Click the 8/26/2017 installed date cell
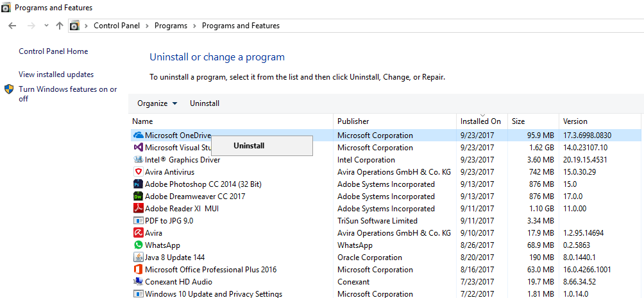 click(477, 245)
